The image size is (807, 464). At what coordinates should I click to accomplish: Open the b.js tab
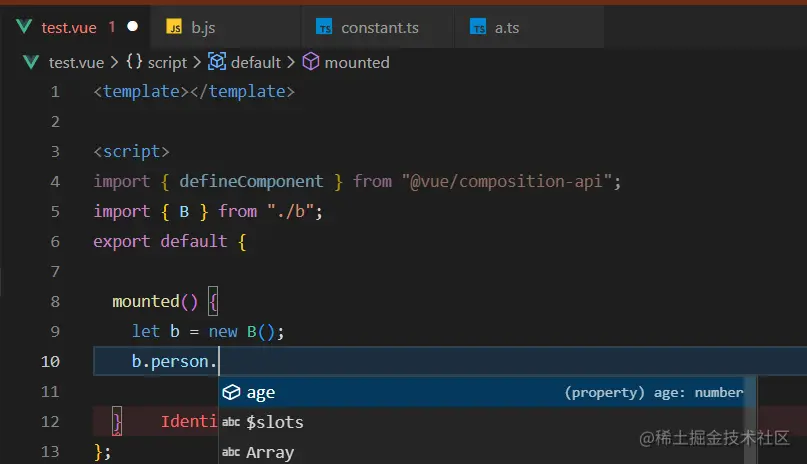tap(225, 27)
